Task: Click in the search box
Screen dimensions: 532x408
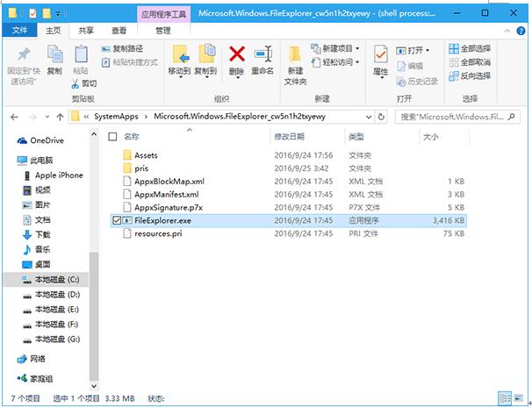Action: coord(457,117)
